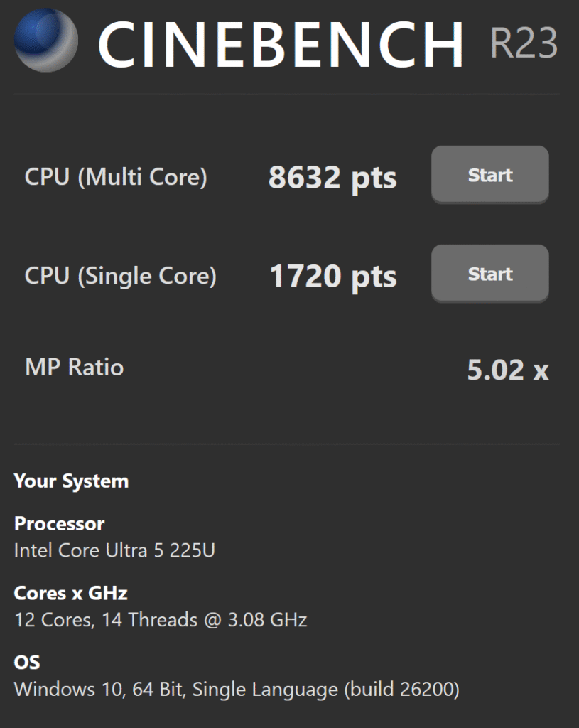Select the CPU (Single Core) label
The width and height of the screenshot is (579, 728).
coord(120,275)
